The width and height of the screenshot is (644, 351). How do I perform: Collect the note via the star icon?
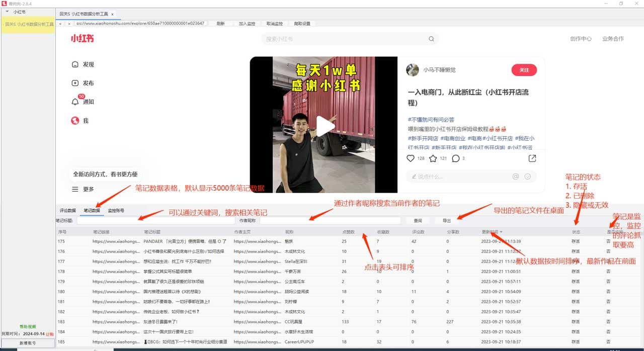(x=434, y=158)
